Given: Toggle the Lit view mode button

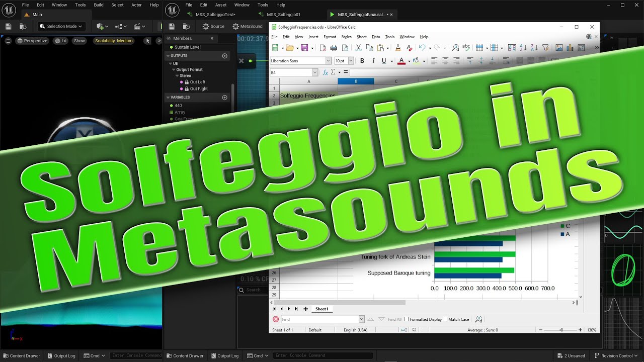Looking at the screenshot, I should point(61,41).
